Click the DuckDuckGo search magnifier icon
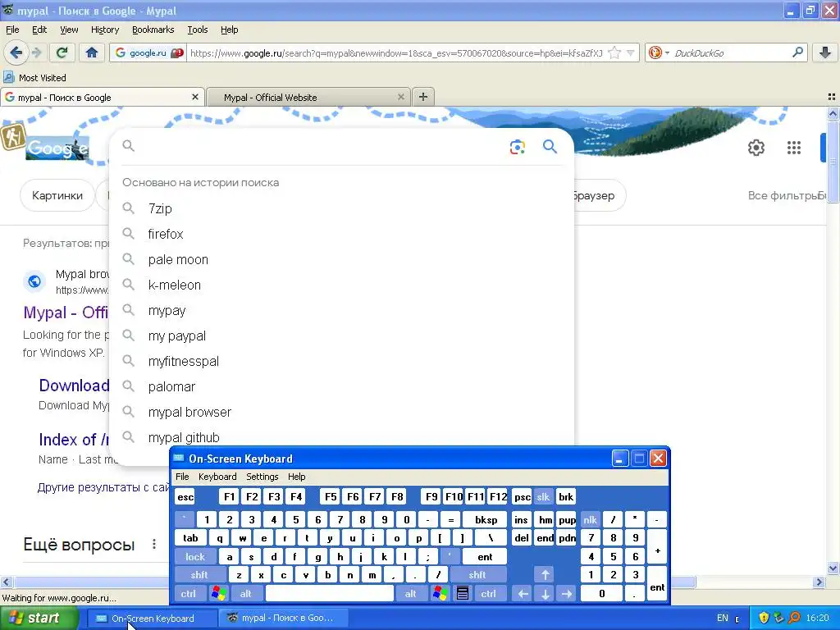 tap(797, 52)
